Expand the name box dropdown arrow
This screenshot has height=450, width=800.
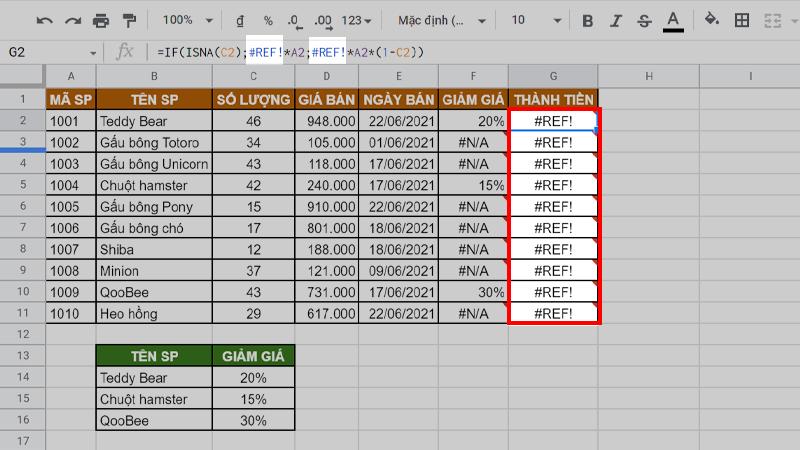[x=93, y=53]
